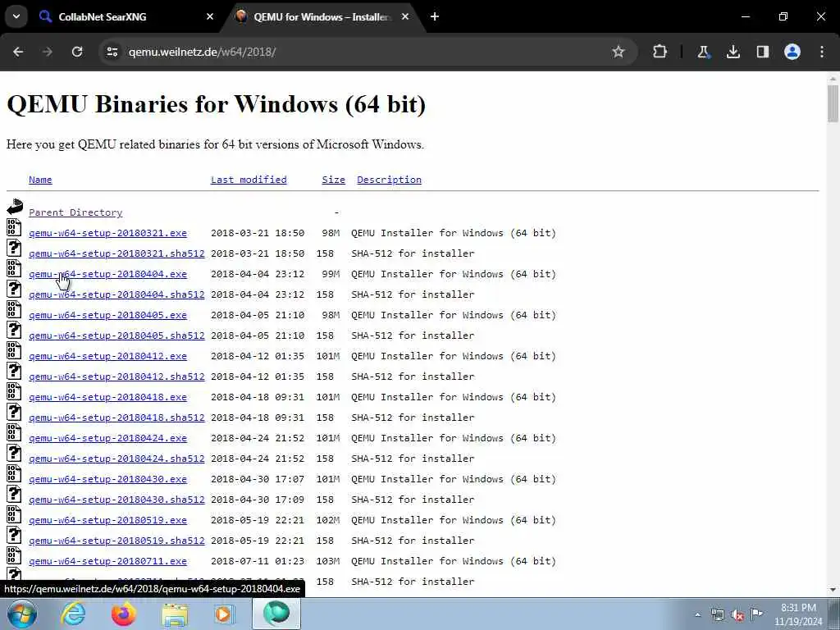
Task: Sort the listing by Name
Action: pos(40,180)
